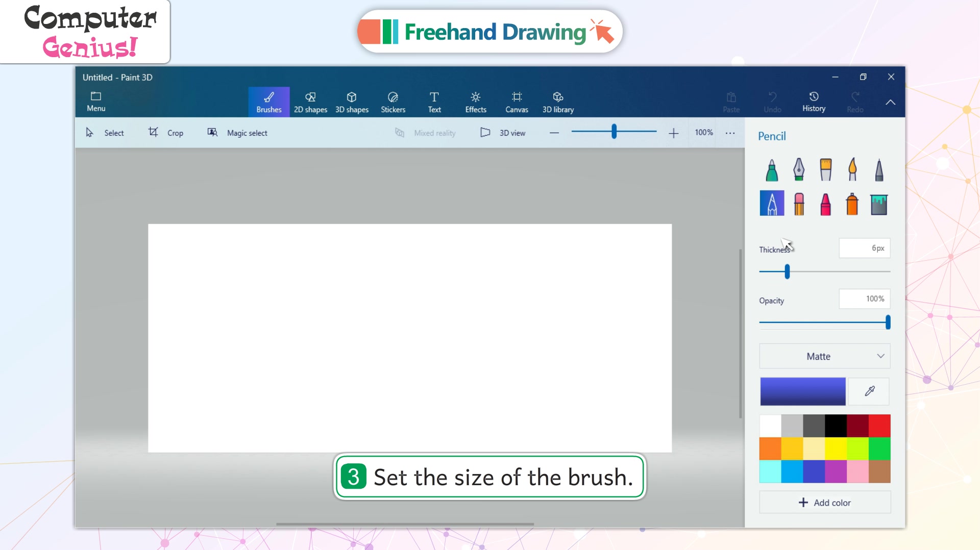Pick the orange color swatch
980x550 pixels.
click(x=770, y=448)
